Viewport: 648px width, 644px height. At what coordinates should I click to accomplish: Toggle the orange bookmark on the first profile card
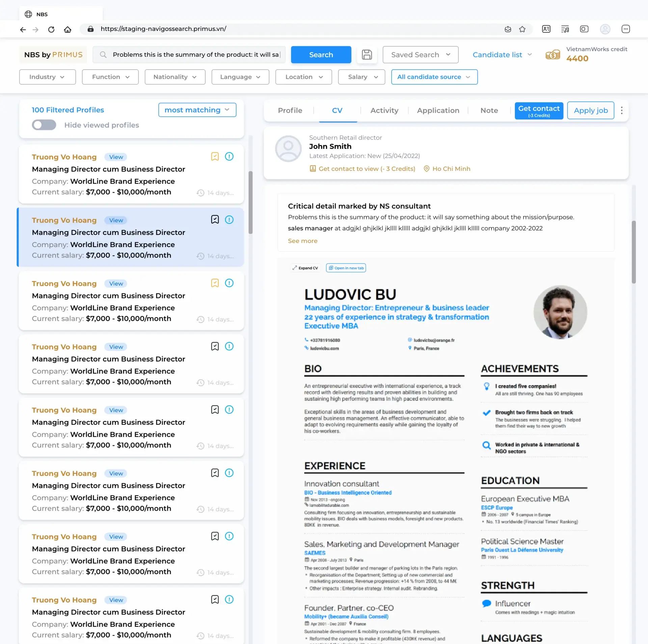(215, 157)
